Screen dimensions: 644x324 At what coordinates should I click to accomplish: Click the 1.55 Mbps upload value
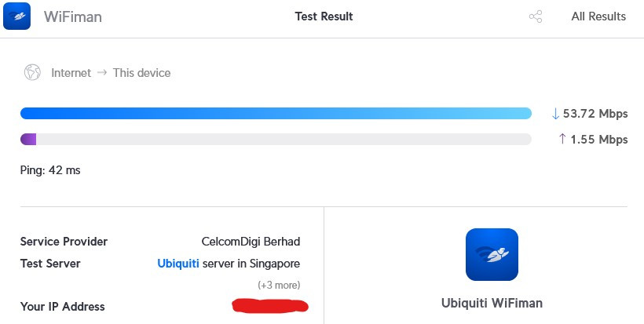598,140
